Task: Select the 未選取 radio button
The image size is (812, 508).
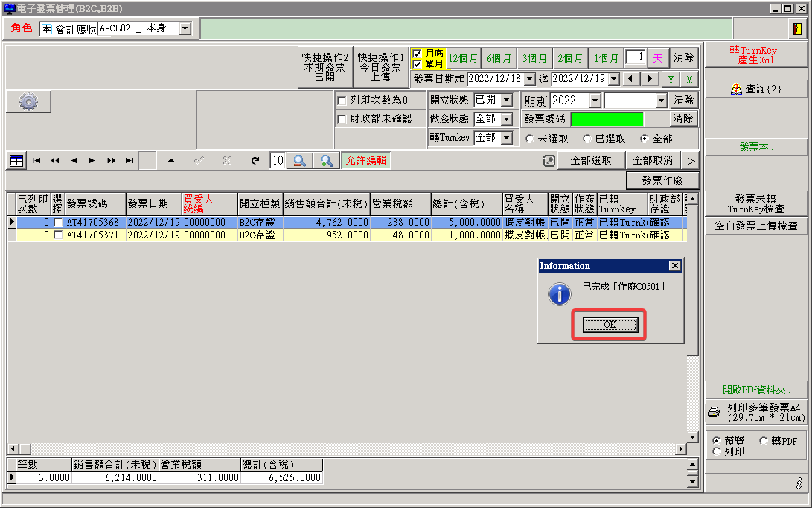Action: pyautogui.click(x=530, y=139)
